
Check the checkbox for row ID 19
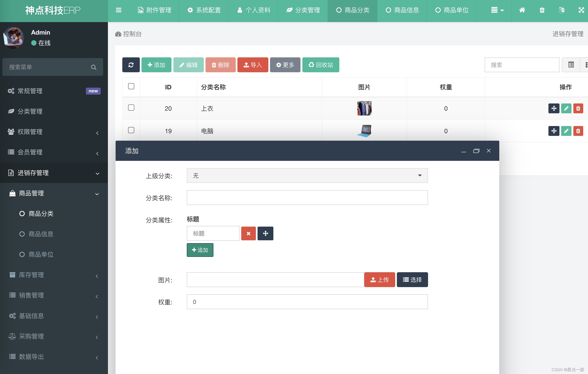click(131, 130)
